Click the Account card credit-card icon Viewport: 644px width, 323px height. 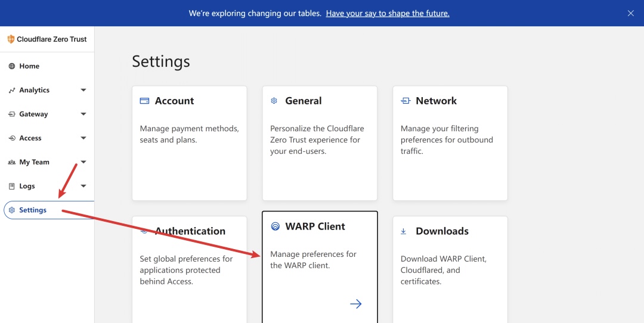144,101
